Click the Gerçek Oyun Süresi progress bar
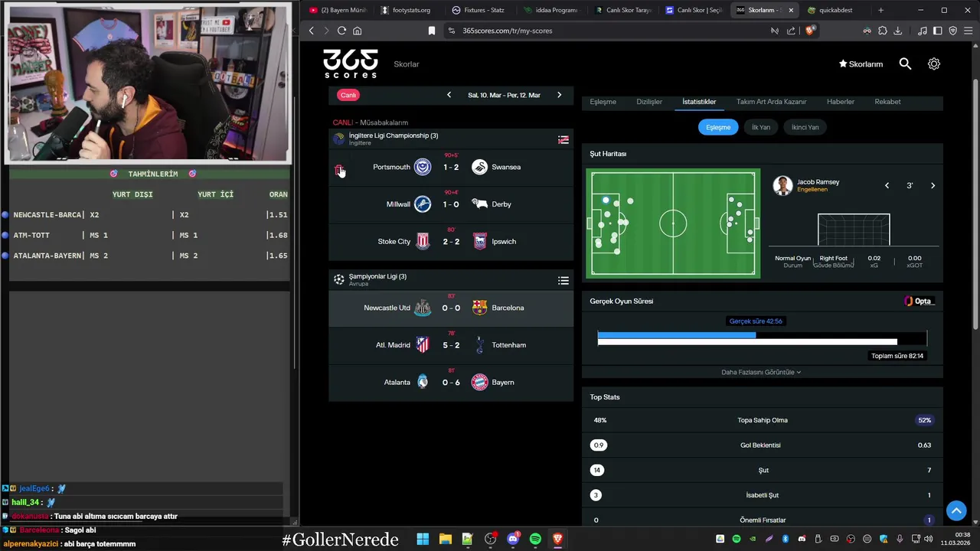Image resolution: width=980 pixels, height=551 pixels. pos(762,338)
